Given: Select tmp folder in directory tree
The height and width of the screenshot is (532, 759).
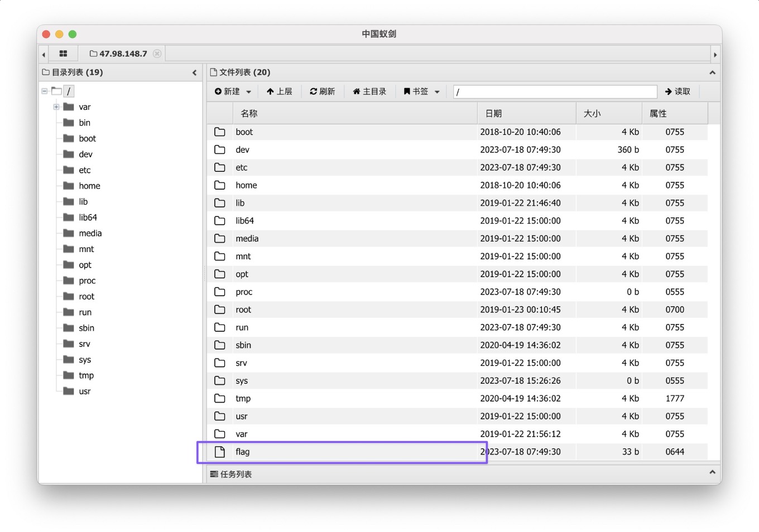Looking at the screenshot, I should (x=86, y=375).
